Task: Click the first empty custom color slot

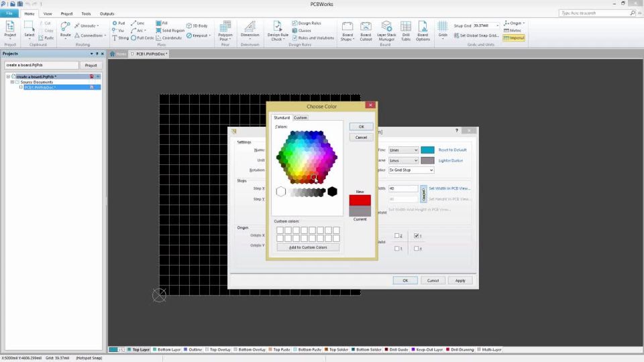Action: point(280,230)
